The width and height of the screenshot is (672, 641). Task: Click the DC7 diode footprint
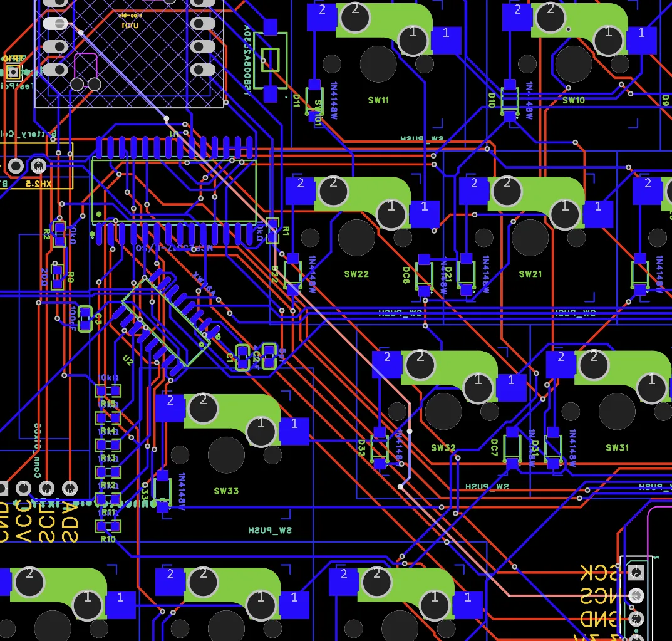click(x=512, y=448)
